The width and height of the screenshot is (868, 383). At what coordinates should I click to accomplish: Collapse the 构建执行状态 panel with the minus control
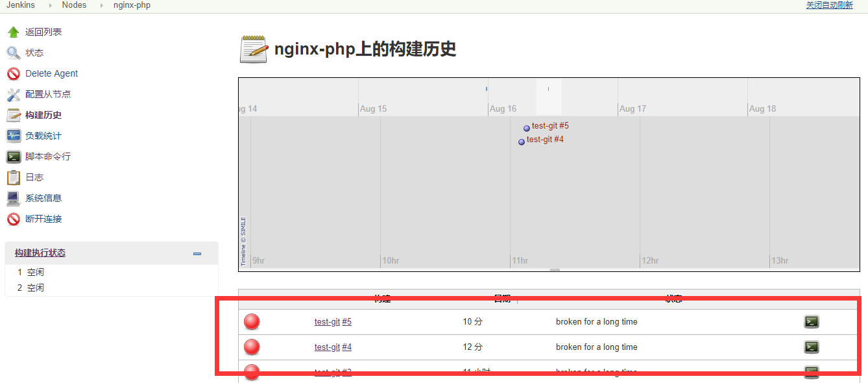[x=197, y=254]
